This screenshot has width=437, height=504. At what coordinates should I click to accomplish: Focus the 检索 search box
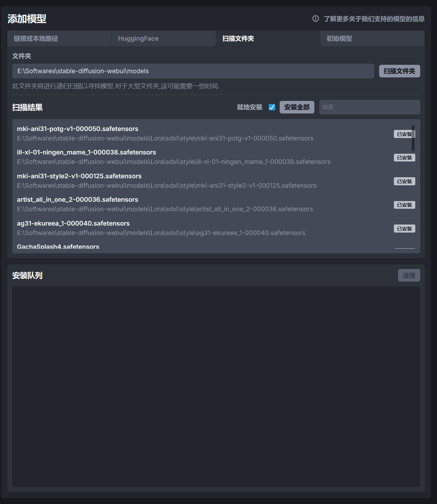coord(369,107)
